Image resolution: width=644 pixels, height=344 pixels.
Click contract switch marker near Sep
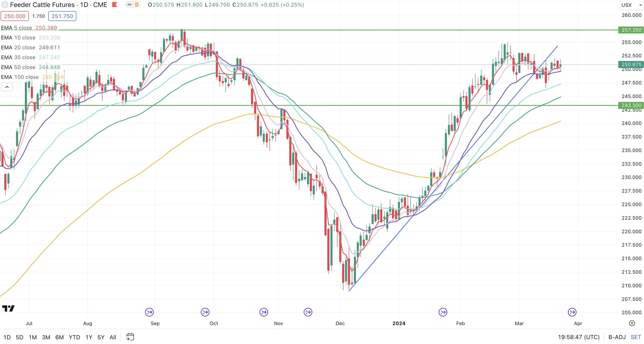(149, 312)
